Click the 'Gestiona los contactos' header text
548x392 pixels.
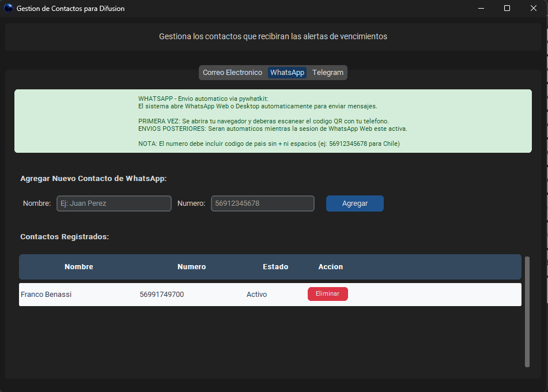click(x=273, y=36)
